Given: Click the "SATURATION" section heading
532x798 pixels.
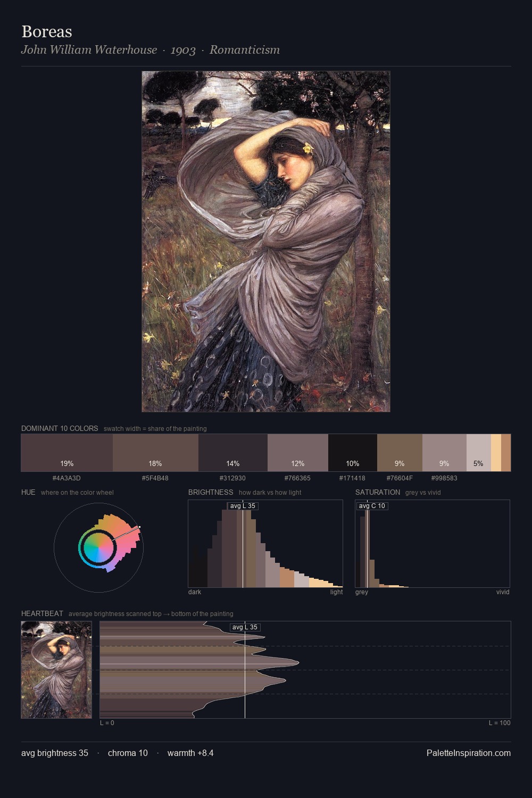Looking at the screenshot, I should tap(378, 492).
